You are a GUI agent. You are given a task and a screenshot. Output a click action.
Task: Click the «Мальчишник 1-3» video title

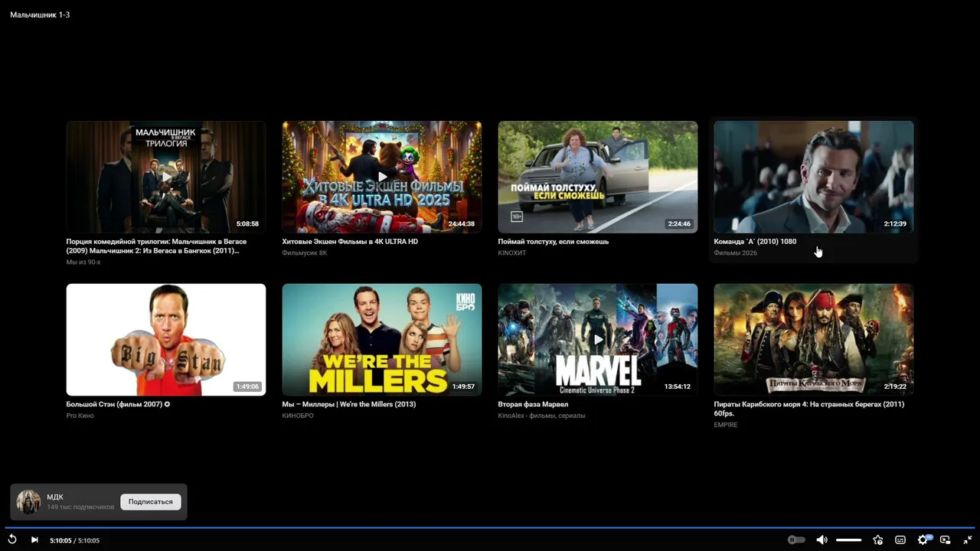click(x=40, y=15)
